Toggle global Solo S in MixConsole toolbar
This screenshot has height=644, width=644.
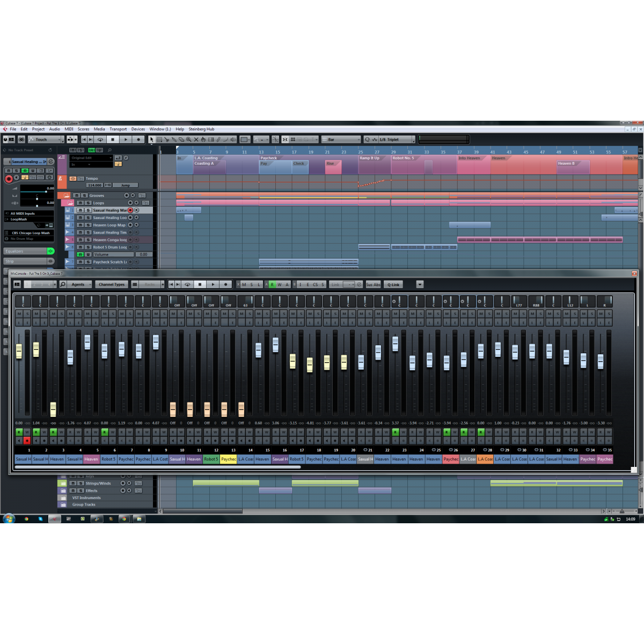pos(252,284)
